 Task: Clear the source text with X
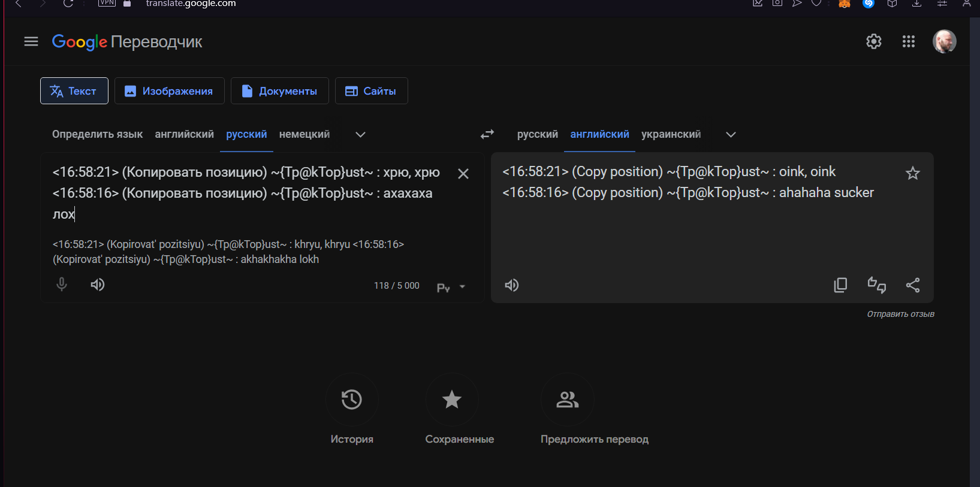(463, 174)
